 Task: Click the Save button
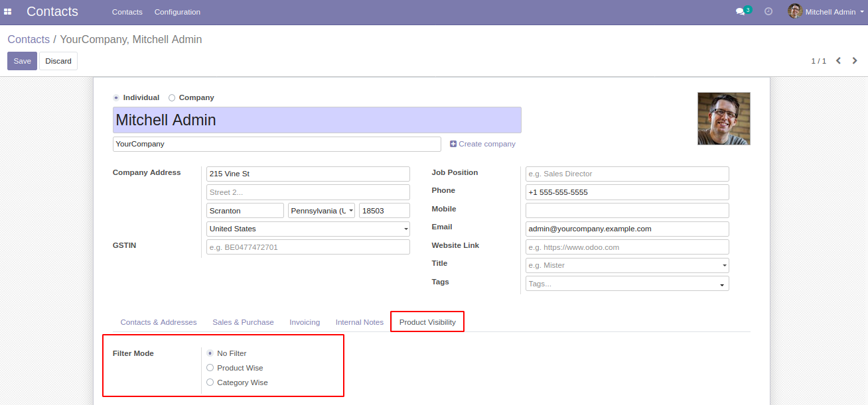coord(22,61)
